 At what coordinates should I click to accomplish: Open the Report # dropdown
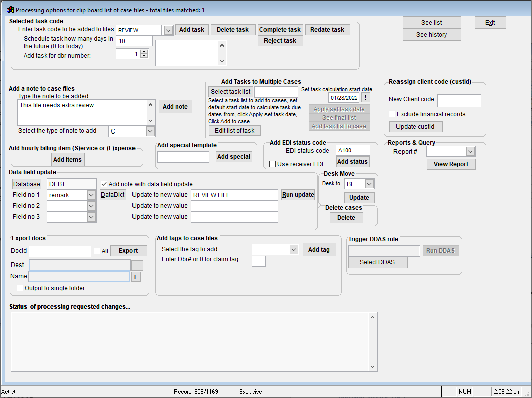470,151
